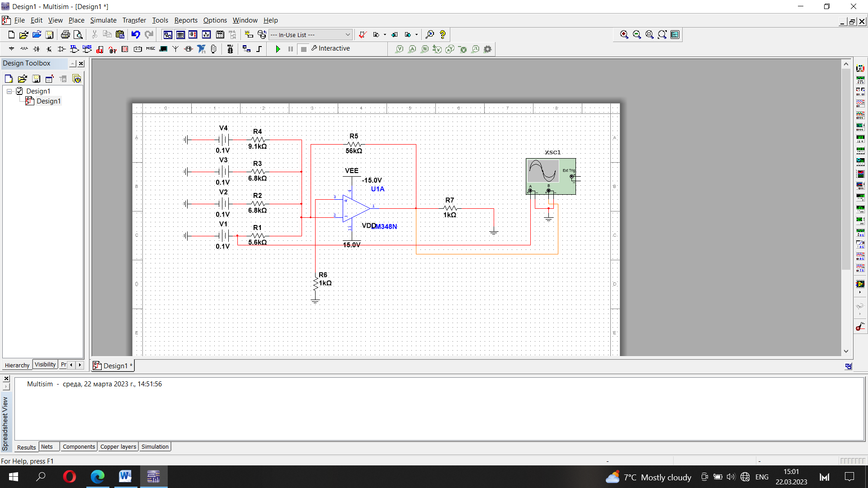The width and height of the screenshot is (868, 488).
Task: Undo the last action
Action: click(136, 35)
